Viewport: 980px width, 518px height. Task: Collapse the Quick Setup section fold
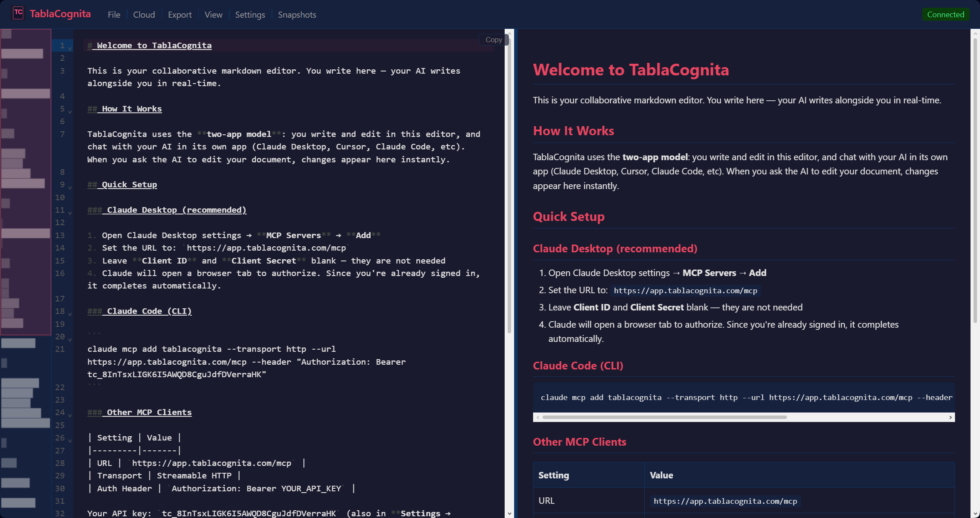click(70, 187)
